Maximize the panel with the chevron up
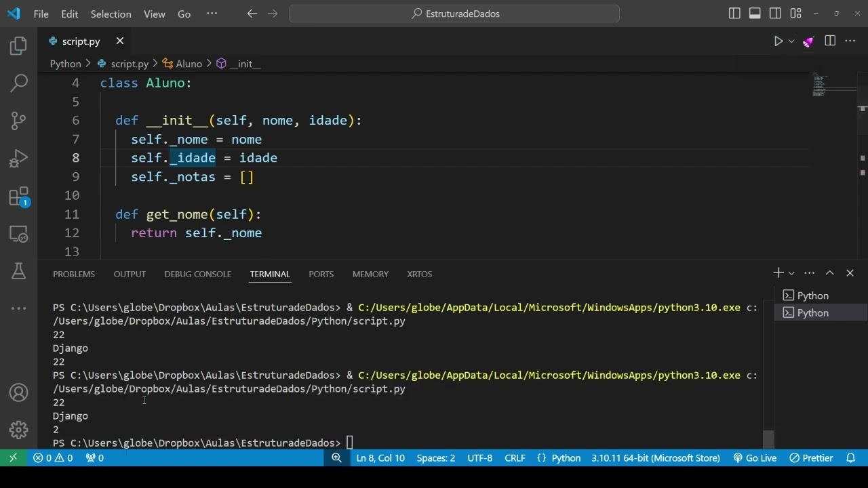Screen dimensions: 868x488 [x=829, y=272]
